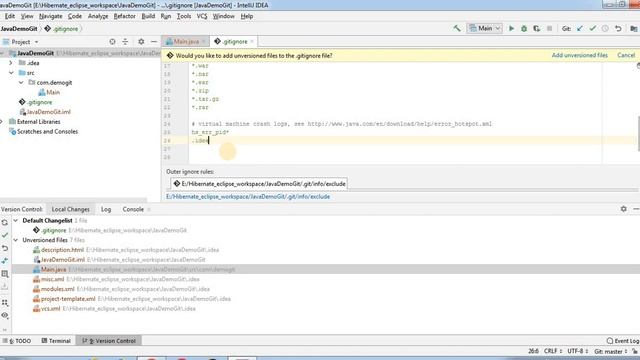Run the Main configuration with play icon

(x=511, y=29)
